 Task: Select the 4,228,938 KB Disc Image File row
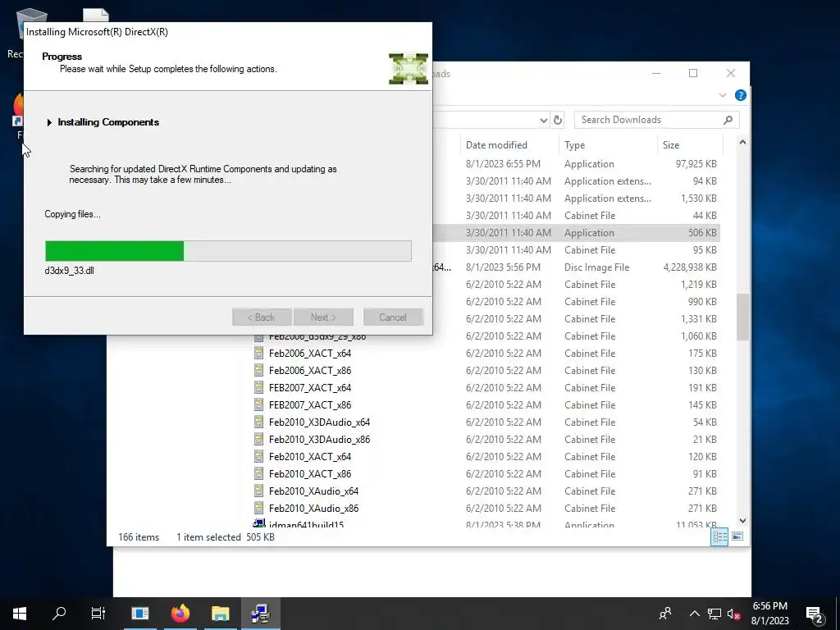click(x=576, y=267)
